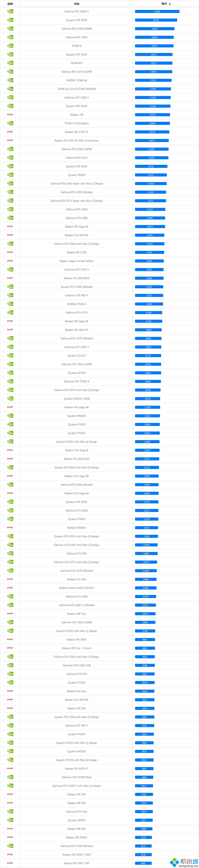199x868 pixels.
Task: Open the GeForce RTX 2080 SUPER entry
Action: [x=77, y=29]
